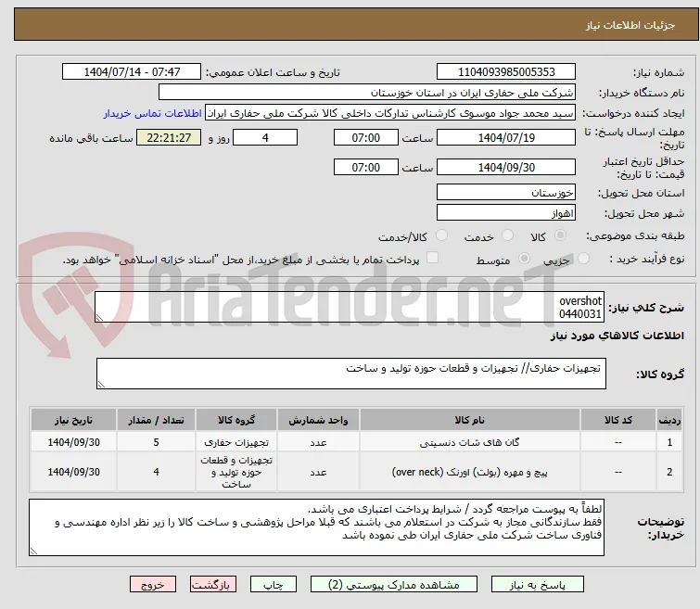This screenshot has width=700, height=609.
Task: Click the delivery city field اهواز
Action: [506, 212]
